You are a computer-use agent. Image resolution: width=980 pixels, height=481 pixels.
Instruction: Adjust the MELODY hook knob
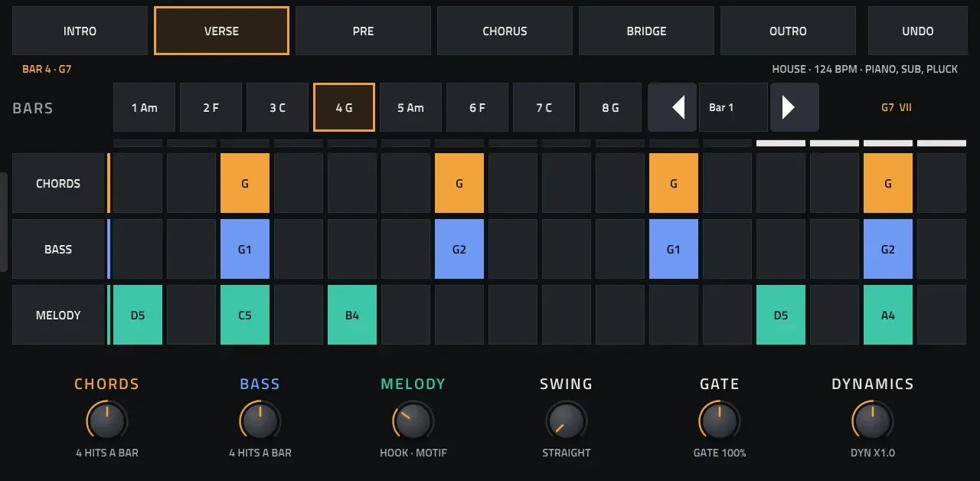point(413,420)
